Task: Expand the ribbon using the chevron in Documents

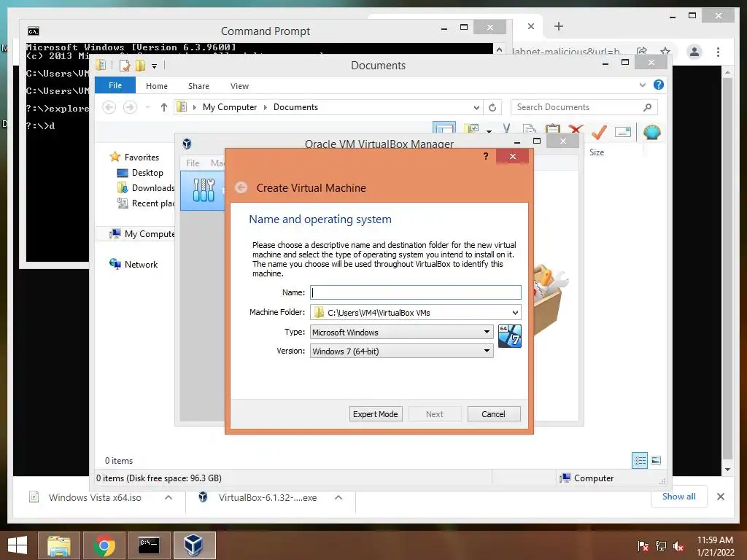Action: point(642,85)
